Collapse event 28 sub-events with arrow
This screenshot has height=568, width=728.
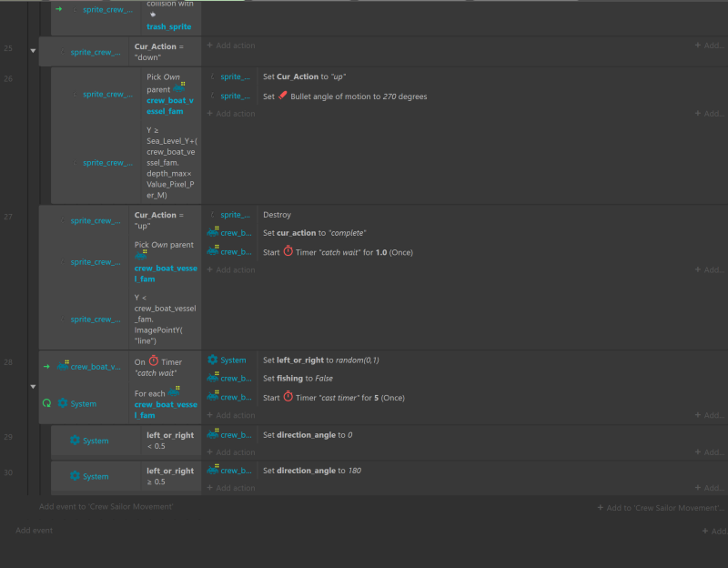coord(33,386)
